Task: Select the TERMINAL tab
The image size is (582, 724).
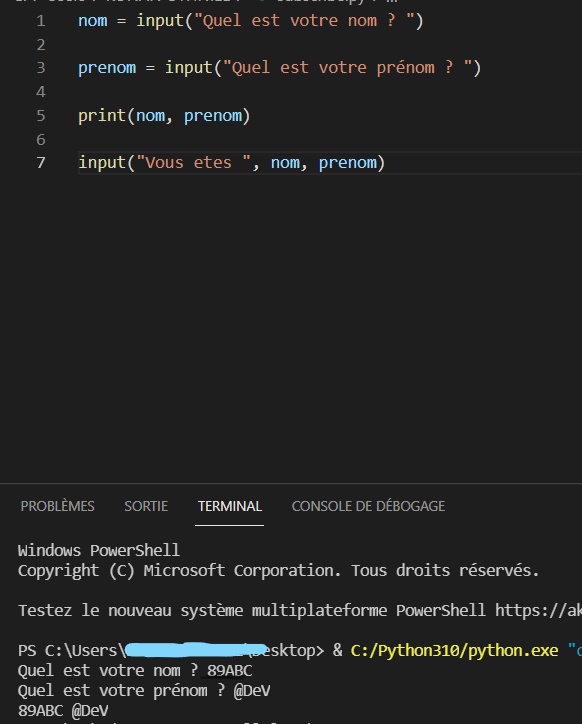Action: [230, 506]
